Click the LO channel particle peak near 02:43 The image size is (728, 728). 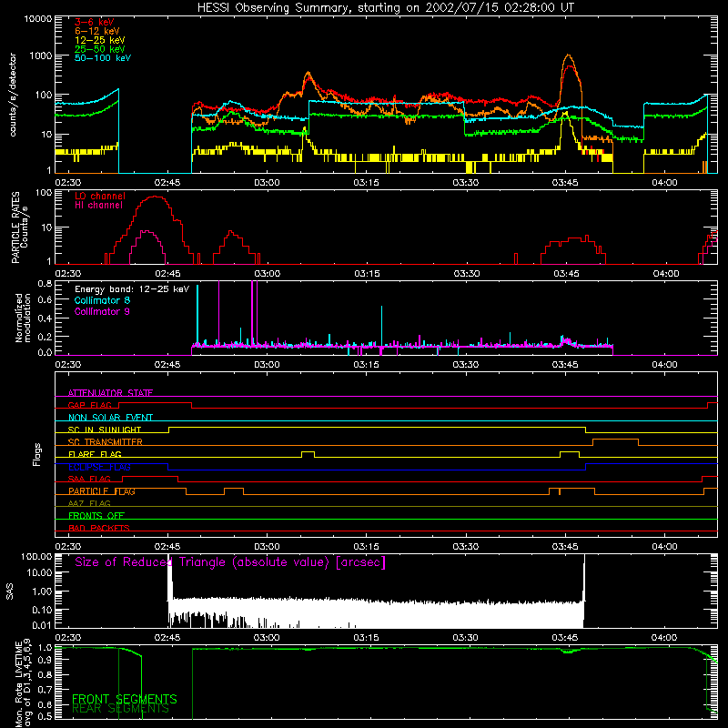coord(155,197)
